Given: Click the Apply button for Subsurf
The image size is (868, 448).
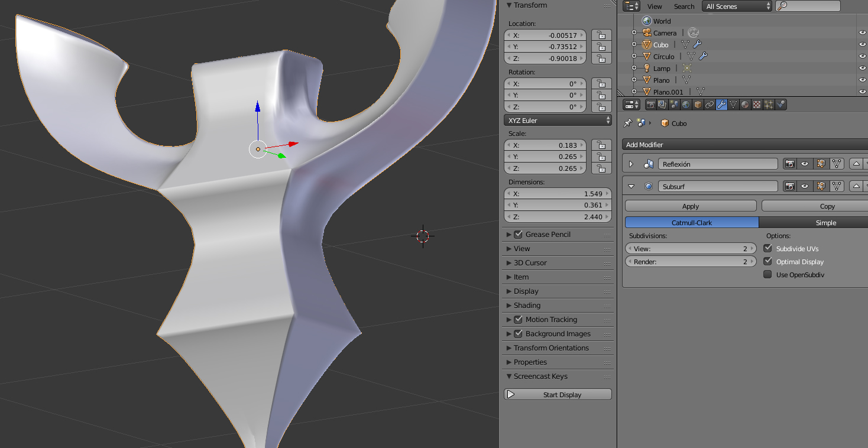Looking at the screenshot, I should (690, 206).
